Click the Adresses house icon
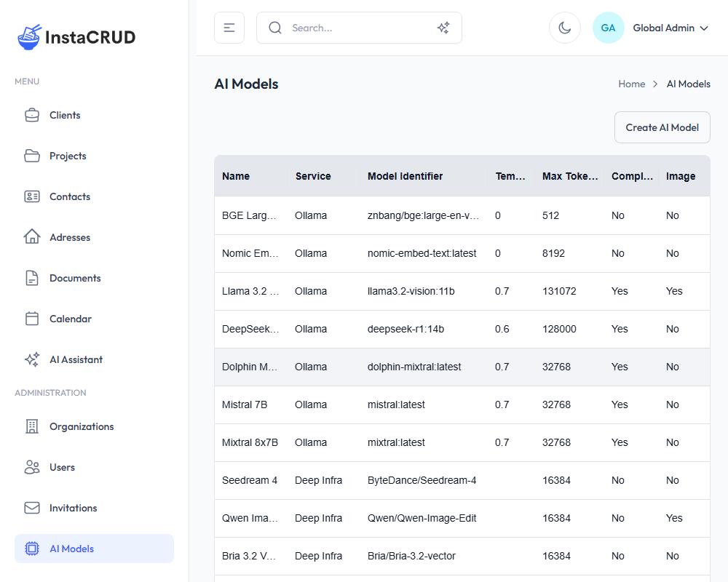 point(32,237)
